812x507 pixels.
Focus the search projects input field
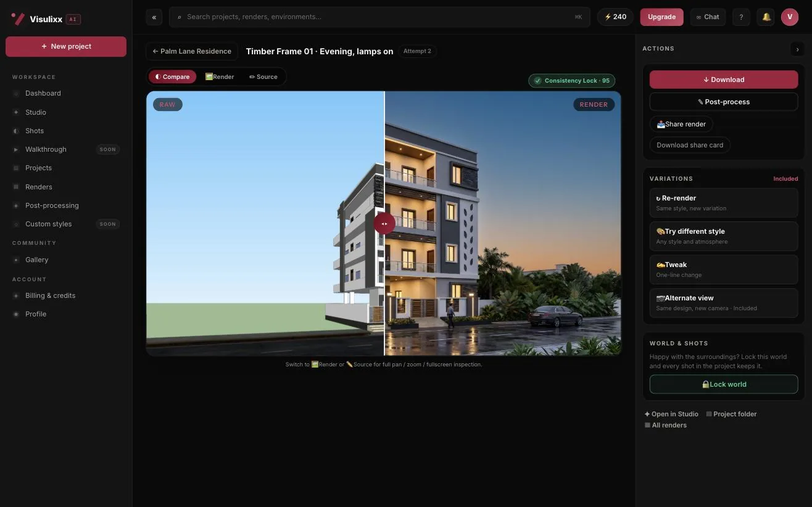point(379,17)
